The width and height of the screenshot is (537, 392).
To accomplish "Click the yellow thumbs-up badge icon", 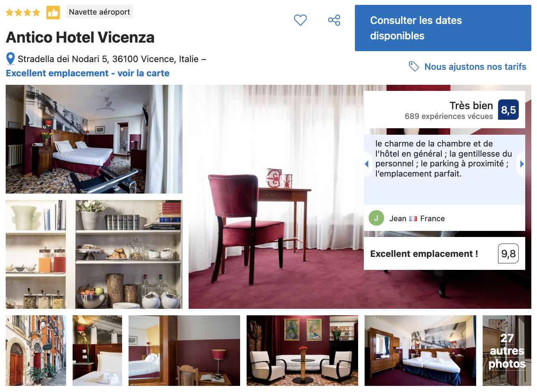I will coord(53,13).
